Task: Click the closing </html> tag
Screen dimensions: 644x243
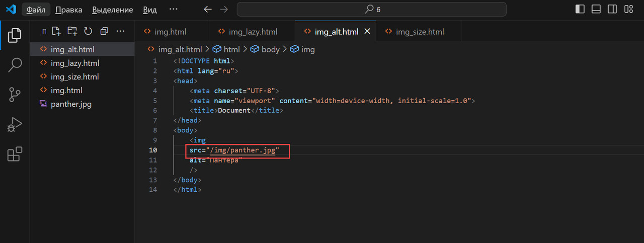Action: click(188, 190)
